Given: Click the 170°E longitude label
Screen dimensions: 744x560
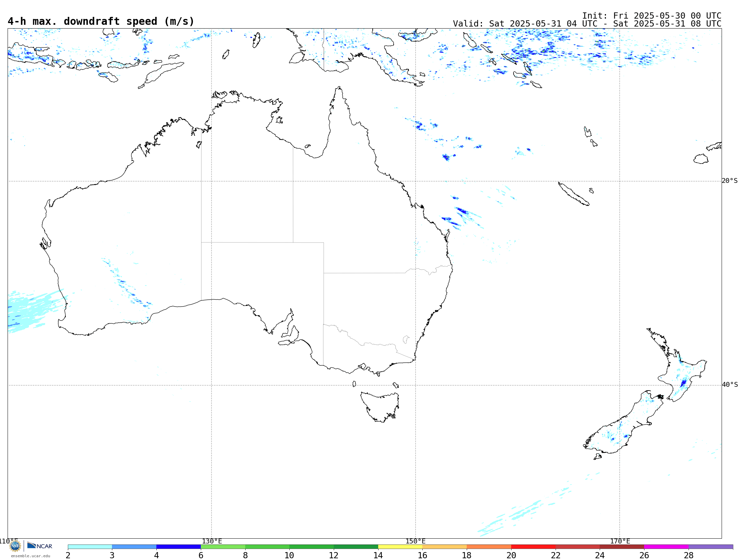Looking at the screenshot, I should click(620, 541).
